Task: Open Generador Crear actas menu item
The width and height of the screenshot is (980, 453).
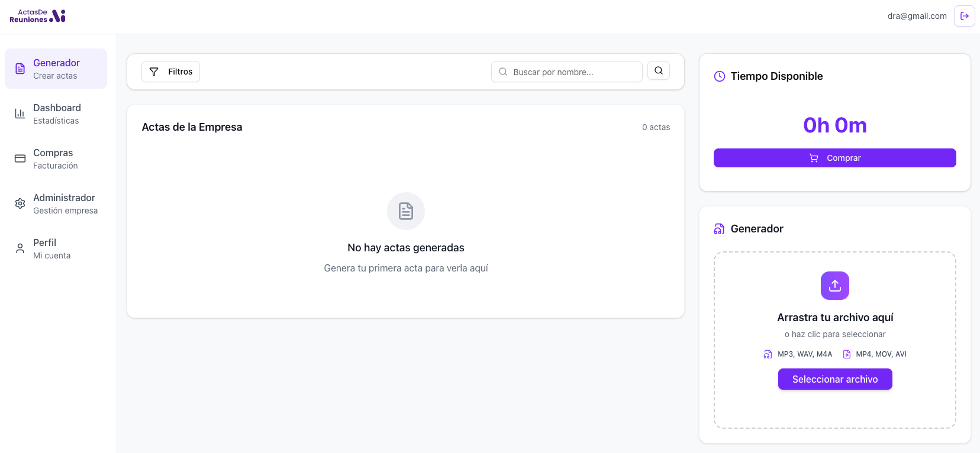Action: (x=56, y=69)
